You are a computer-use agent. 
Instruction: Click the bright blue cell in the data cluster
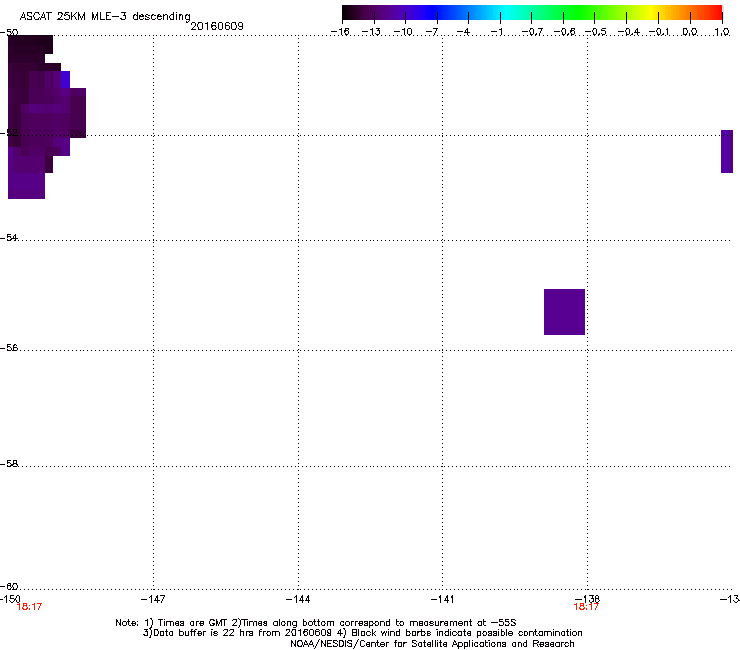[66, 79]
